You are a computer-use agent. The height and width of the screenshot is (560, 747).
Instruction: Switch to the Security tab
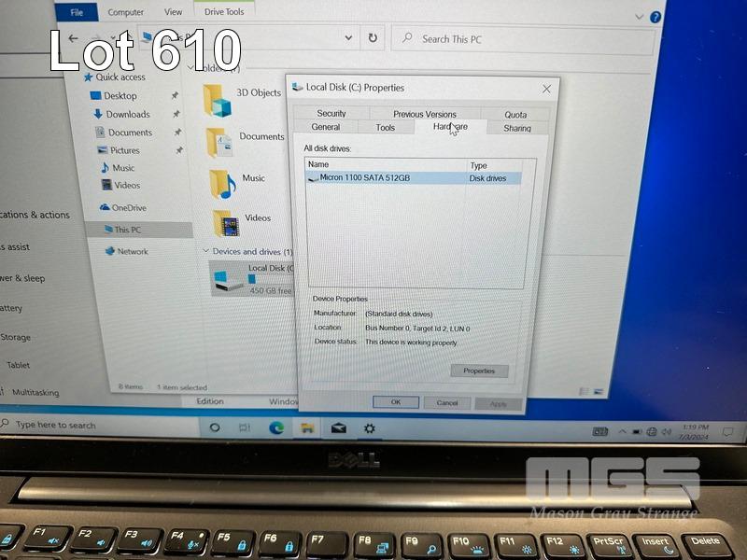[x=331, y=114]
